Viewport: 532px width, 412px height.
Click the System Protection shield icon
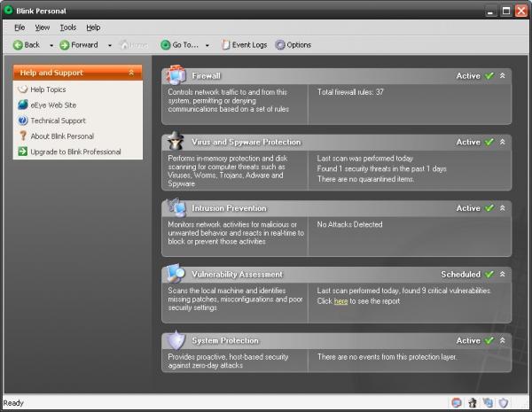pyautogui.click(x=176, y=339)
